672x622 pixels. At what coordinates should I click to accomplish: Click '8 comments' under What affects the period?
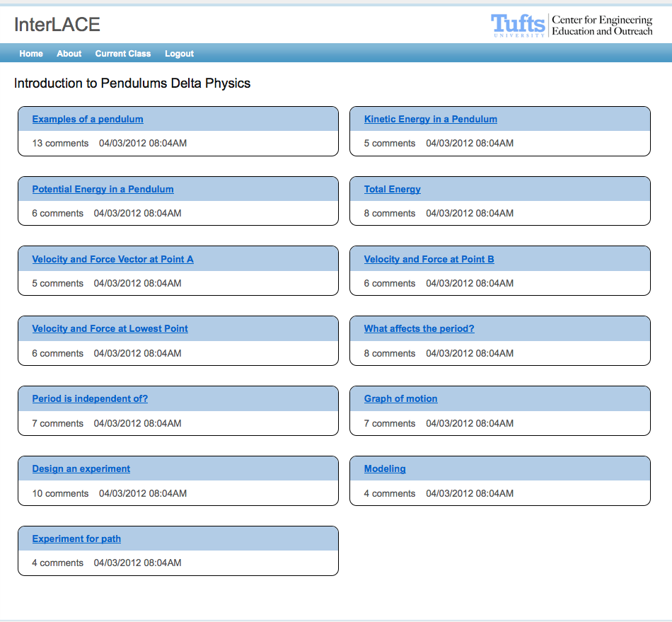click(x=390, y=353)
